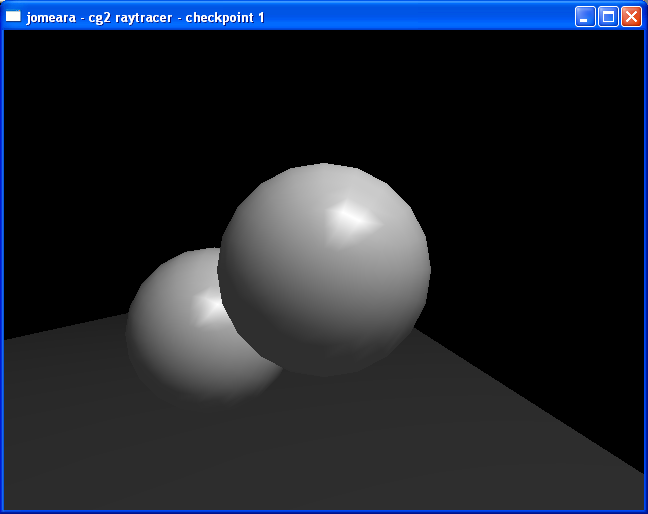Maximize the raytracer window
Viewport: 648px width, 514px height.
point(608,17)
